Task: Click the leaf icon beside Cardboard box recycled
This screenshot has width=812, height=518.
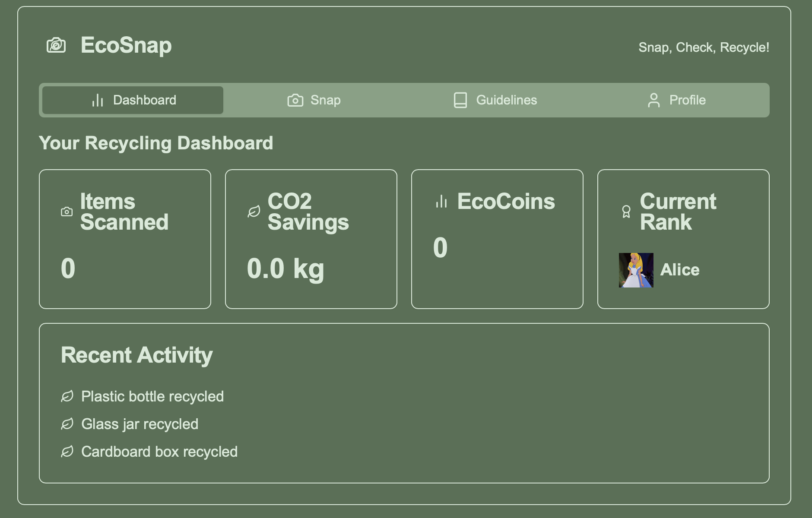Action: [67, 452]
